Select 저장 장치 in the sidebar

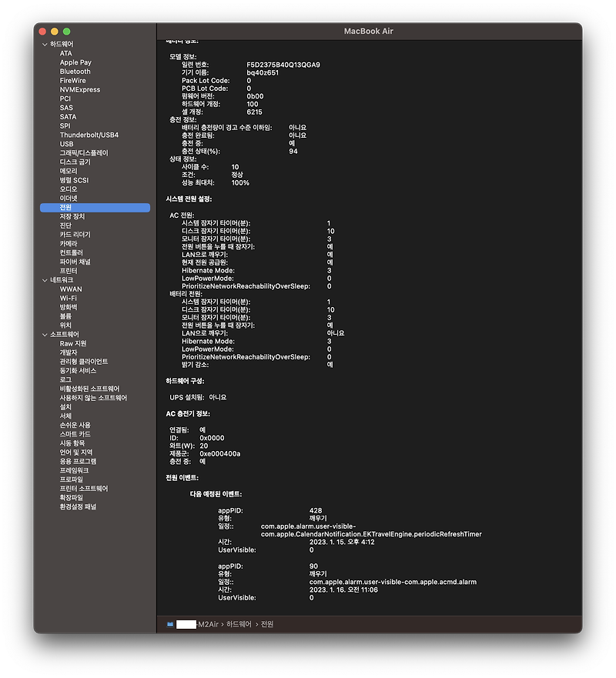pos(72,216)
